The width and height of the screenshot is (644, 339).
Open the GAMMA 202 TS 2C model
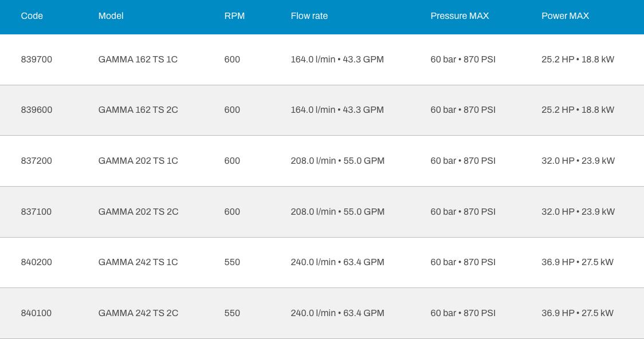[138, 212]
